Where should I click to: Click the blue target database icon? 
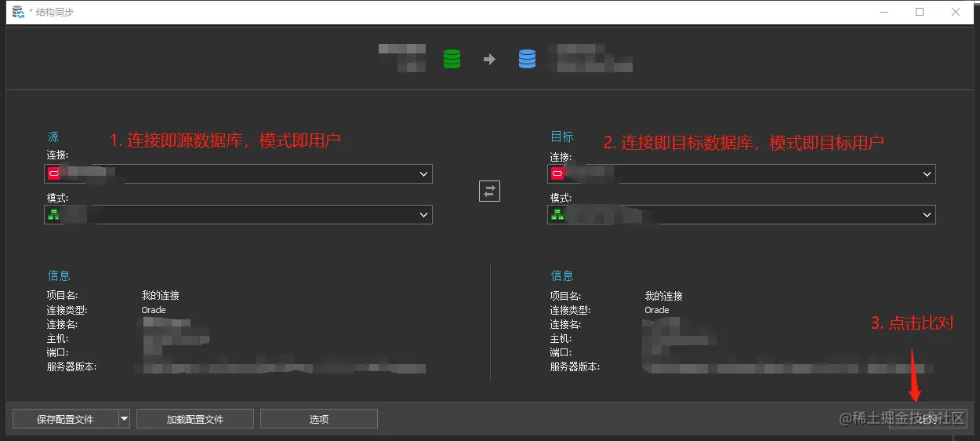click(x=528, y=59)
